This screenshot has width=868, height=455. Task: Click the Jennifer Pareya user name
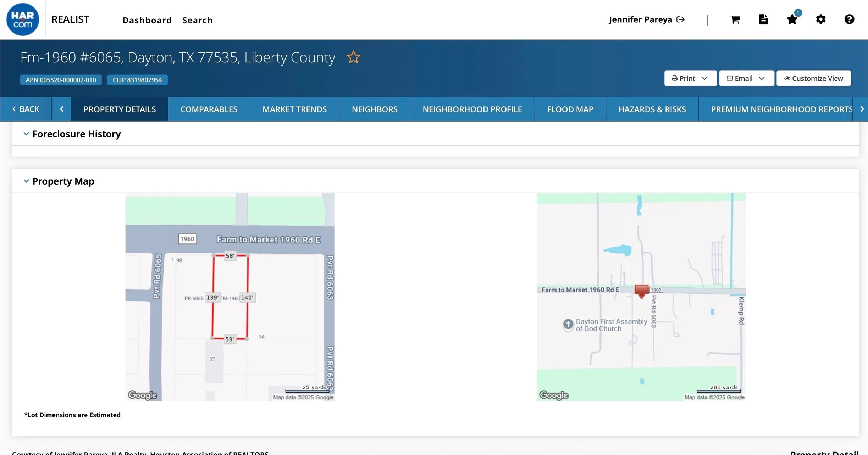[x=640, y=19]
